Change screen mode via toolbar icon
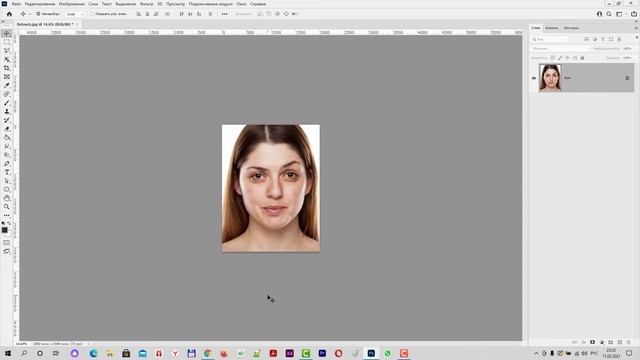 7,251
